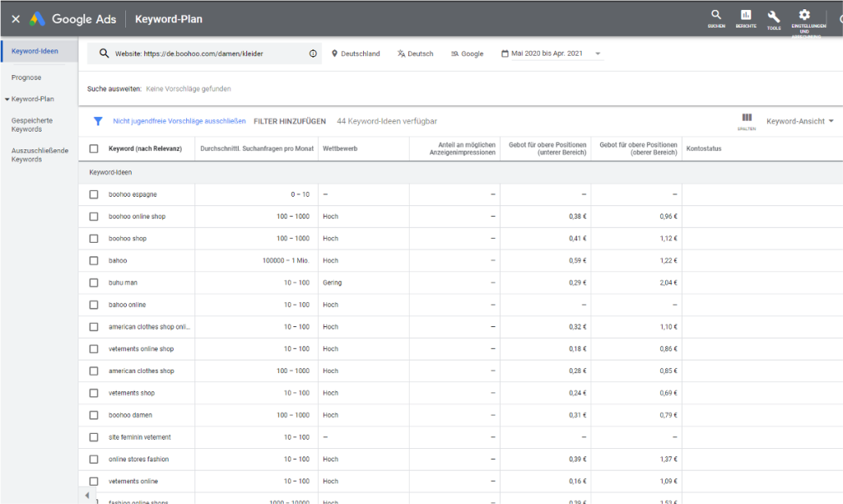Open the Berichte reports icon
Viewport: 843px width, 504px height.
coord(745,15)
